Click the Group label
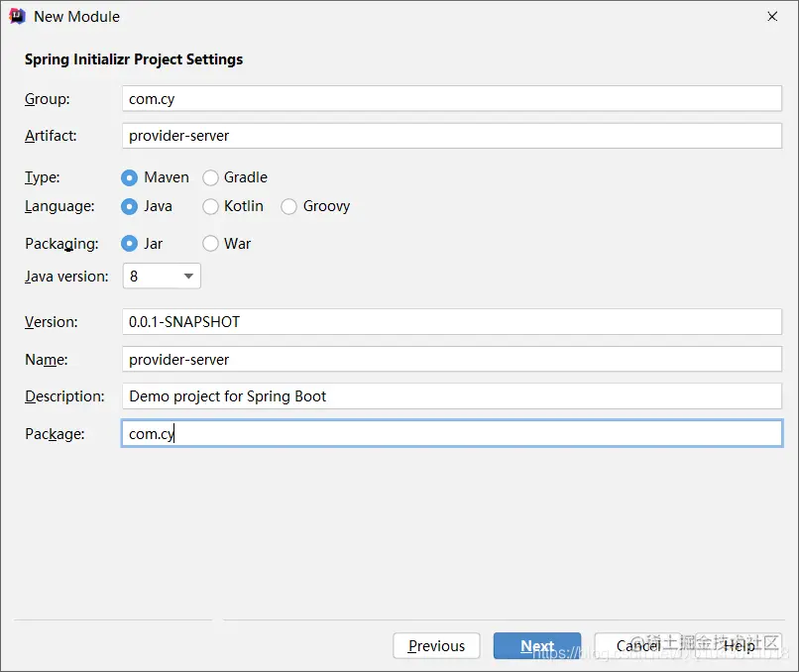The height and width of the screenshot is (672, 799). (x=48, y=99)
